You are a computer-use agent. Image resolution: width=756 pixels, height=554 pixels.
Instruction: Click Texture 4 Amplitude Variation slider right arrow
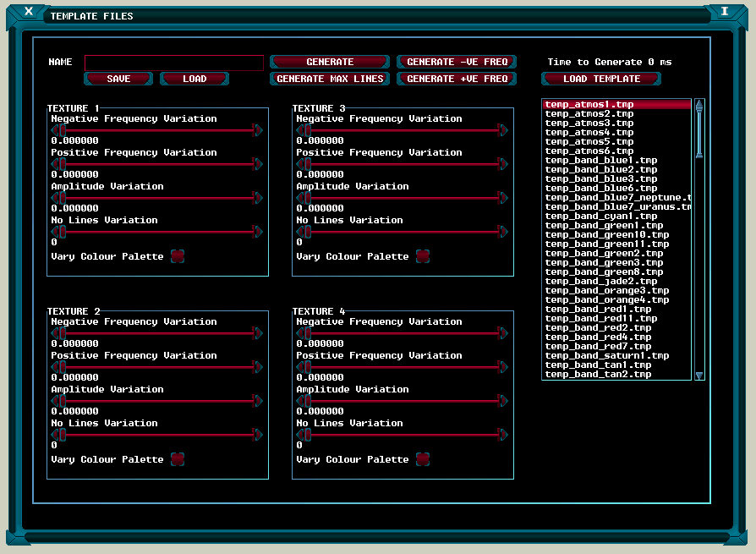pos(503,401)
